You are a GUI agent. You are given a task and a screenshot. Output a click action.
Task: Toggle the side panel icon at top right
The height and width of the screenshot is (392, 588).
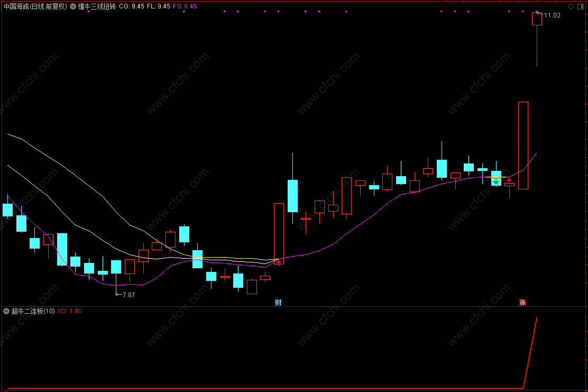[x=581, y=6]
